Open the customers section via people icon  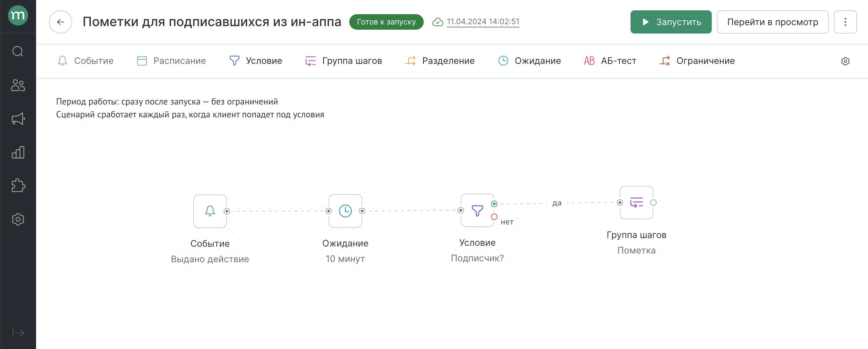18,85
